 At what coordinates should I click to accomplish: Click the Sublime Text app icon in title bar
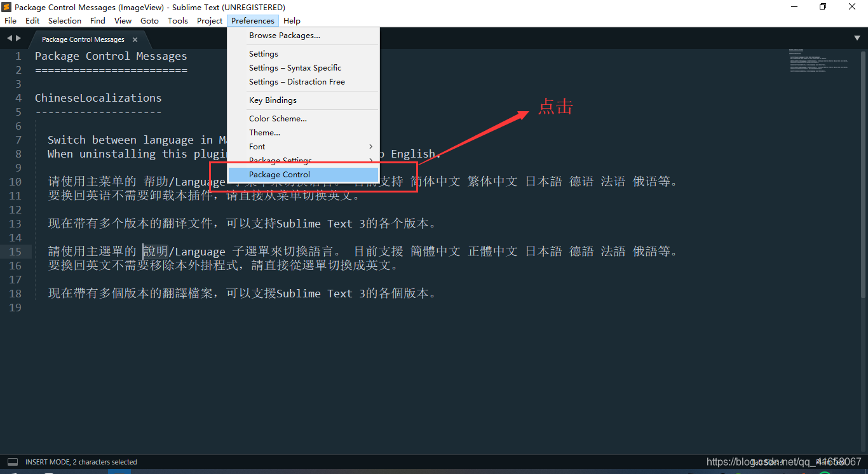[x=7, y=7]
